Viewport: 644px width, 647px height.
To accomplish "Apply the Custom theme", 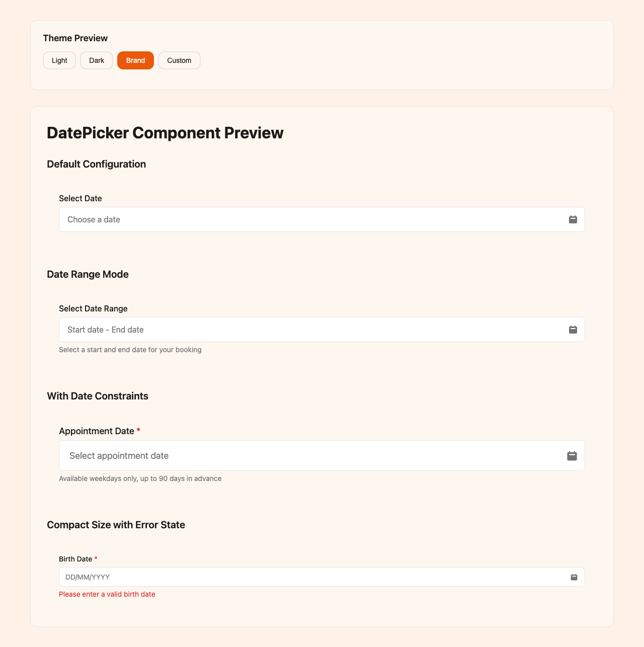I will click(179, 60).
